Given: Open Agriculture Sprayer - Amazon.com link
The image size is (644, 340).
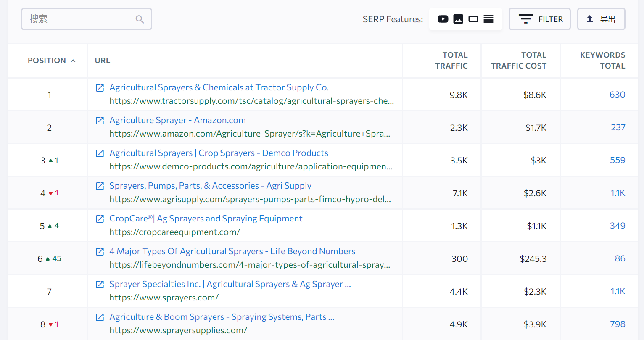Looking at the screenshot, I should tap(177, 120).
